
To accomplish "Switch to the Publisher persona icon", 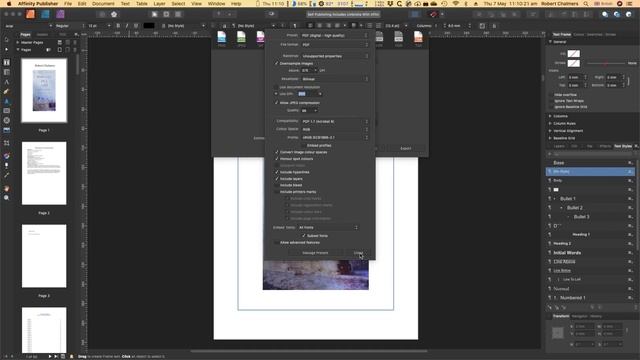I will pyautogui.click(x=30, y=14).
